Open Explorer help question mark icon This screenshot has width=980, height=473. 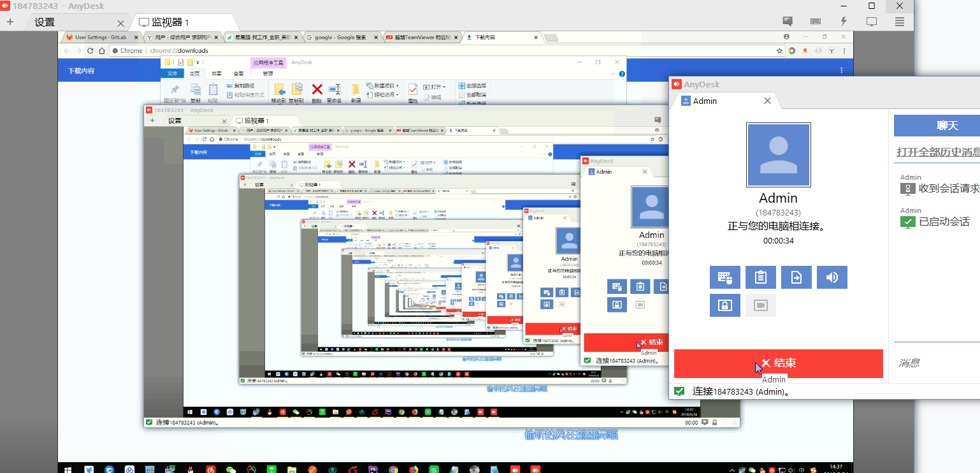622,74
